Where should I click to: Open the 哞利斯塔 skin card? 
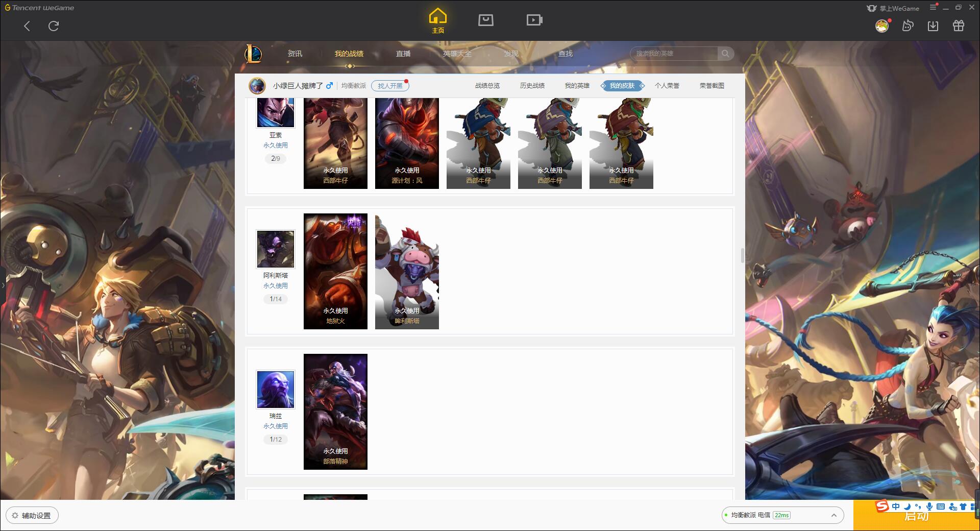[x=407, y=271]
